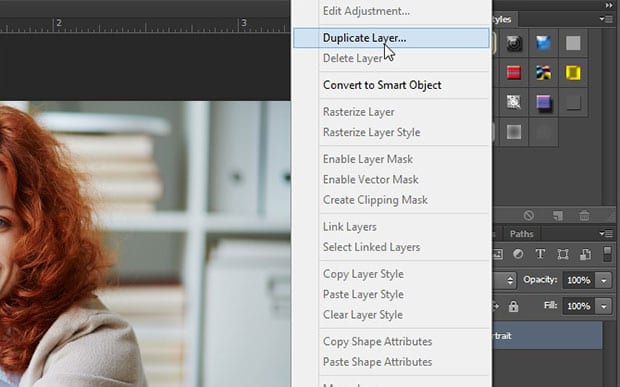Filter layers by smart object icon
This screenshot has height=387, width=620.
pyautogui.click(x=585, y=254)
